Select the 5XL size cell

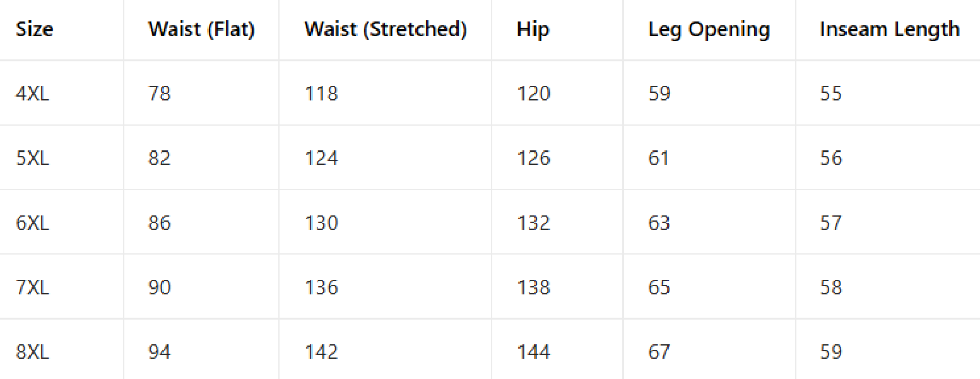33,158
